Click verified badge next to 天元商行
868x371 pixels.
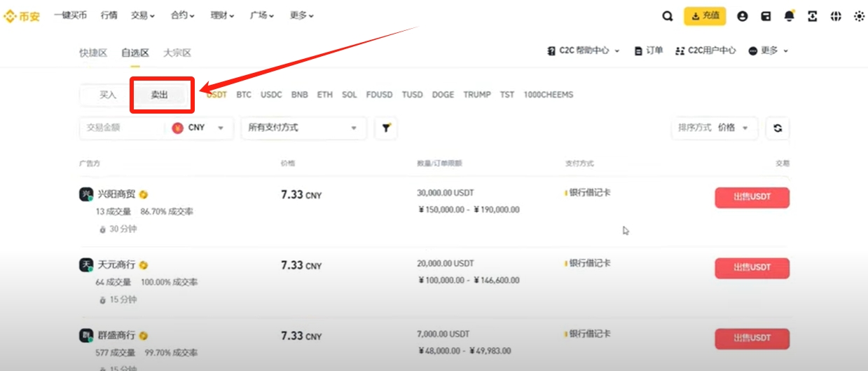coord(143,265)
